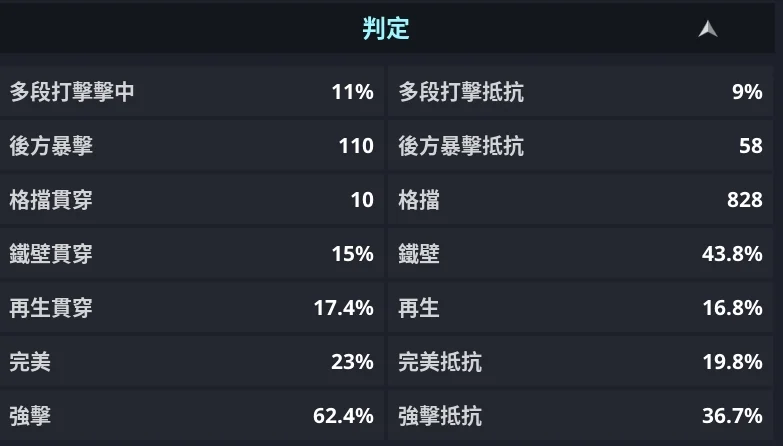Select the 鐵壁貫穿 stat entry
The height and width of the screenshot is (446, 783).
[x=191, y=254]
